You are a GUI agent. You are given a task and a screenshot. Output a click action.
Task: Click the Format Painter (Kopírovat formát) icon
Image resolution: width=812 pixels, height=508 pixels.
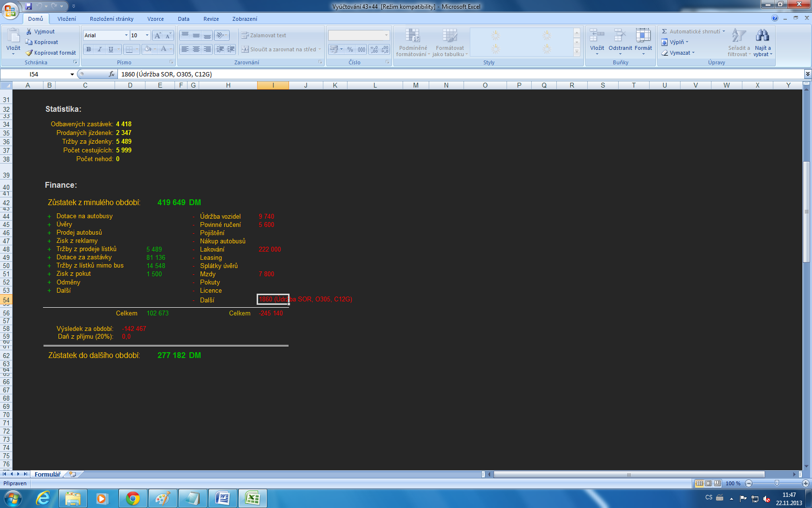coord(29,53)
